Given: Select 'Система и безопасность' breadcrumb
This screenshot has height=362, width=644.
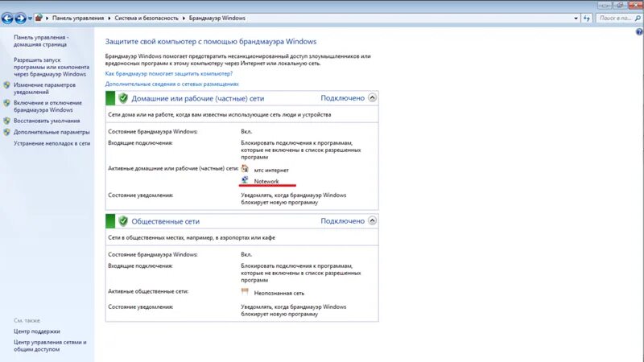Looking at the screenshot, I should 147,18.
